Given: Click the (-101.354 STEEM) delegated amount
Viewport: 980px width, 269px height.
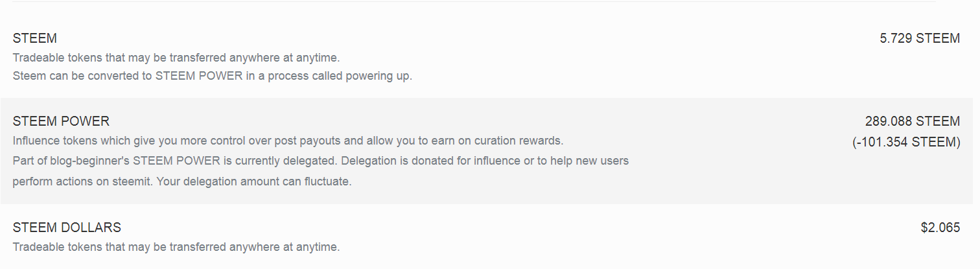Looking at the screenshot, I should (x=905, y=142).
